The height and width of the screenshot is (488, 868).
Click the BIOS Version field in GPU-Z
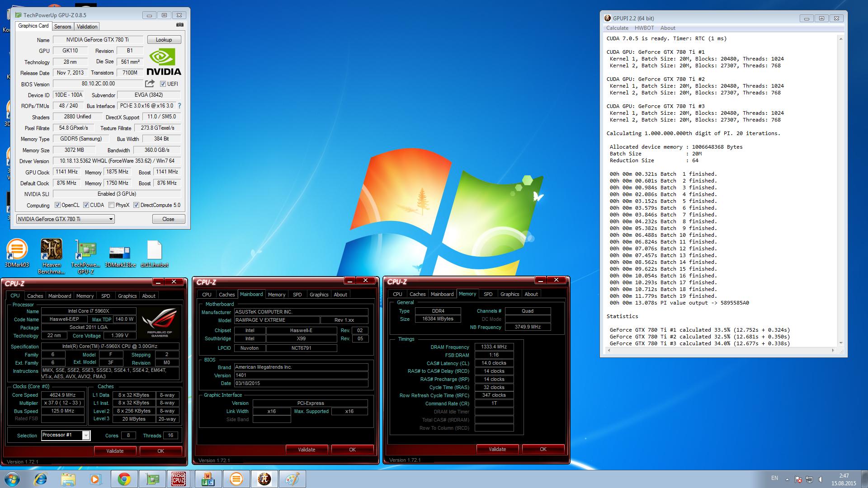point(98,84)
